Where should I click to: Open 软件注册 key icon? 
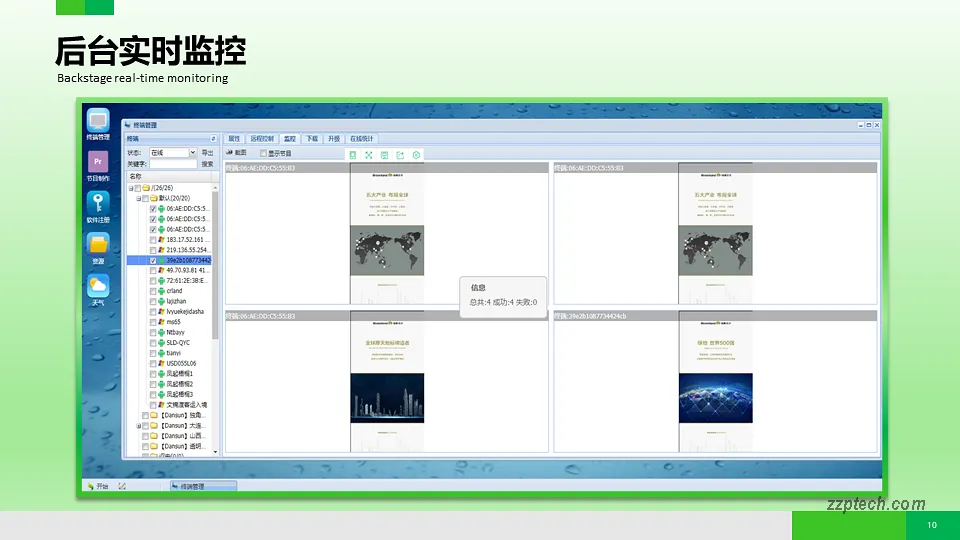[98, 204]
